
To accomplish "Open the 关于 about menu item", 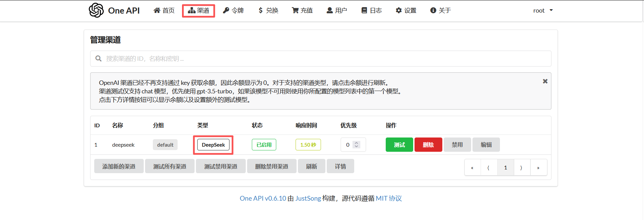I will pyautogui.click(x=440, y=11).
